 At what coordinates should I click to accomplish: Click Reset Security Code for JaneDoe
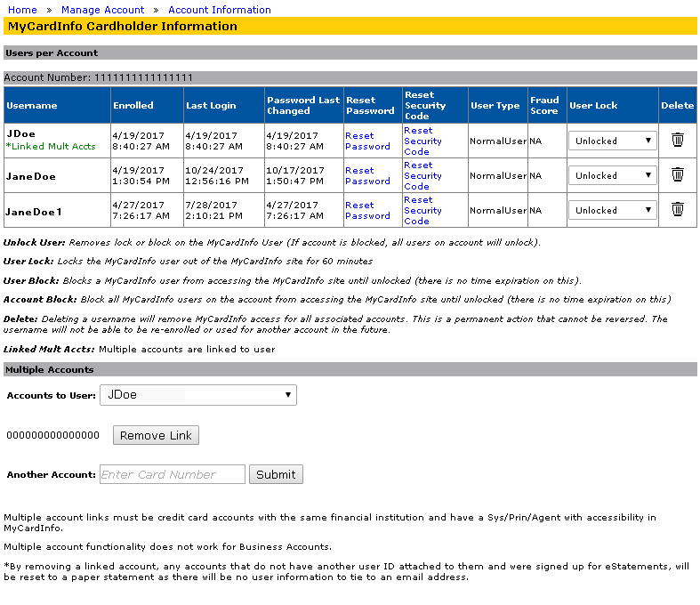[x=422, y=175]
